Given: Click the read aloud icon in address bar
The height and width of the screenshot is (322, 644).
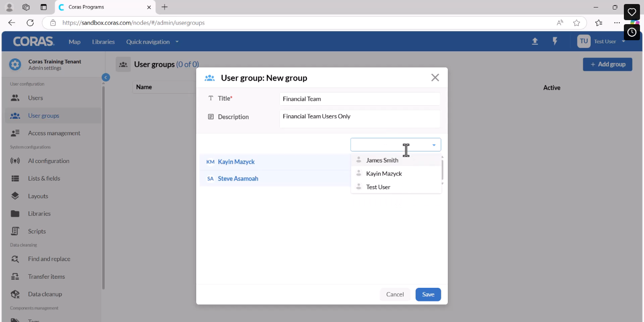Looking at the screenshot, I should [x=560, y=23].
